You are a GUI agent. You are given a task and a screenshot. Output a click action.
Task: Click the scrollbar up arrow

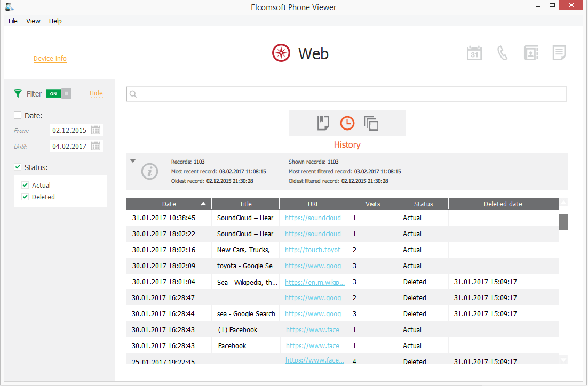pyautogui.click(x=563, y=203)
